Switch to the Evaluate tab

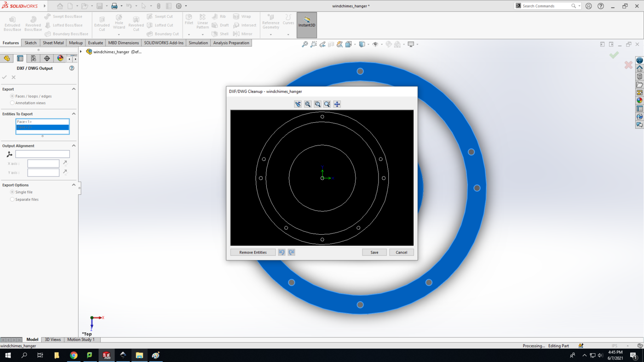coord(96,43)
